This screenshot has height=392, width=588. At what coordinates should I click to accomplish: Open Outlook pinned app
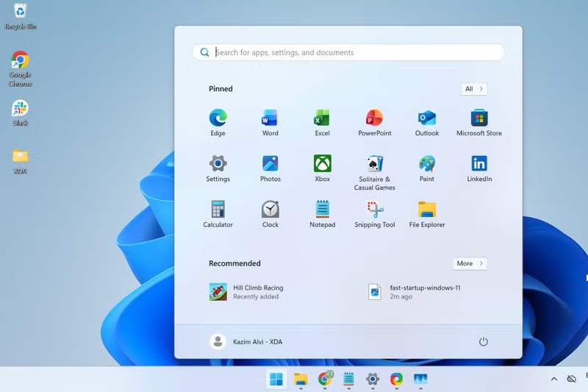427,123
